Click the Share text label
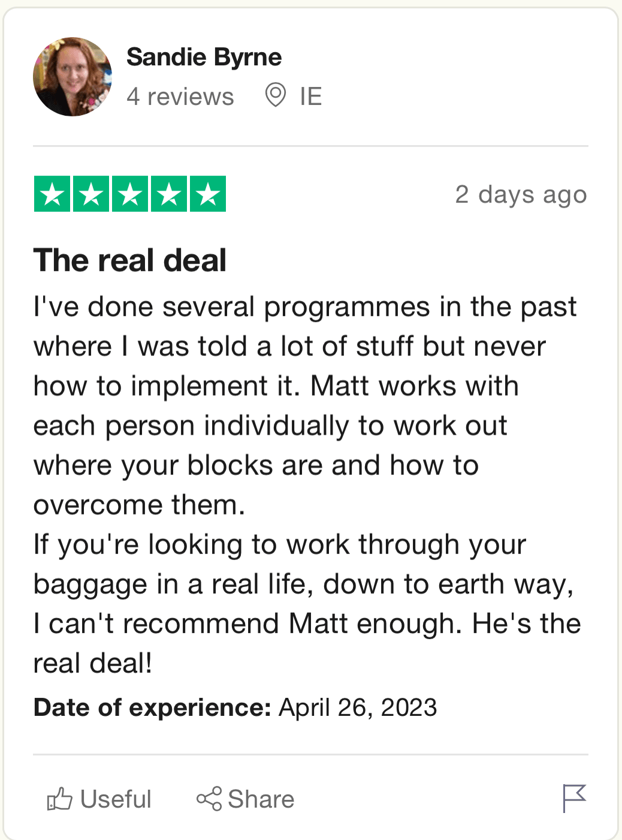This screenshot has width=622, height=840. (x=261, y=799)
